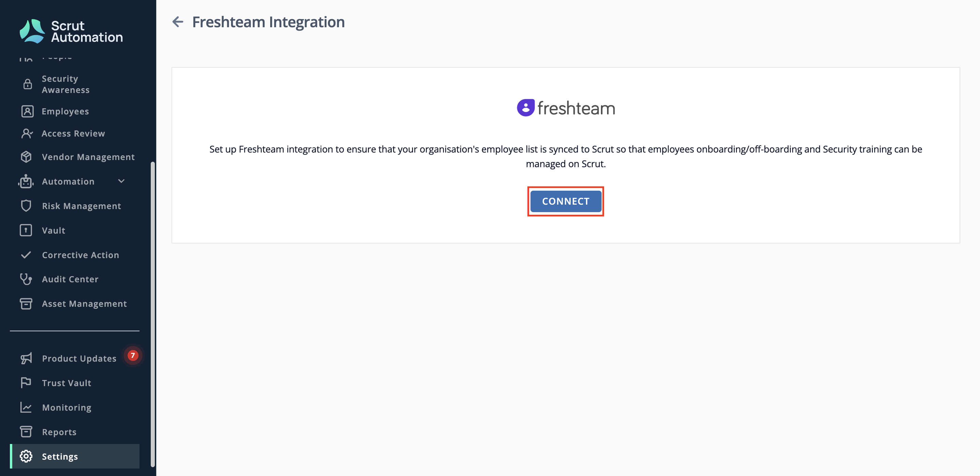The height and width of the screenshot is (476, 980).
Task: Click the Security Awareness lock icon
Action: 27,84
